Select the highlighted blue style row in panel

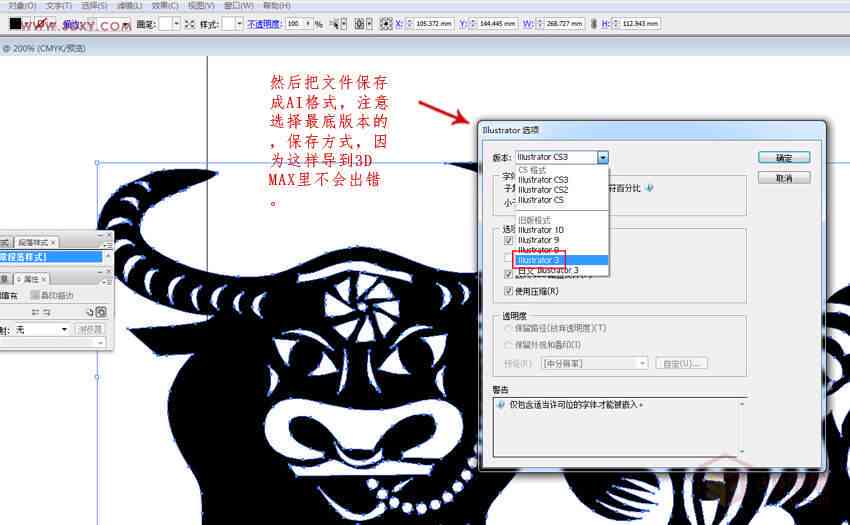click(x=51, y=257)
